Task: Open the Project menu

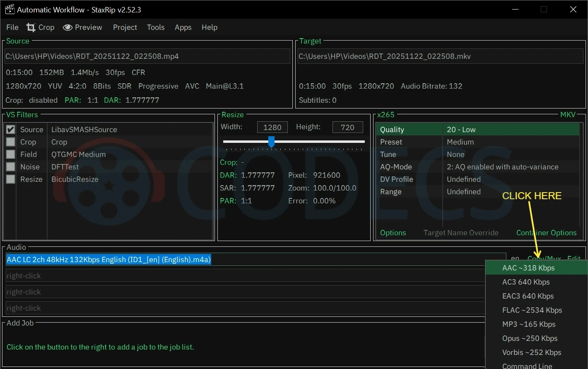Action: pos(125,27)
